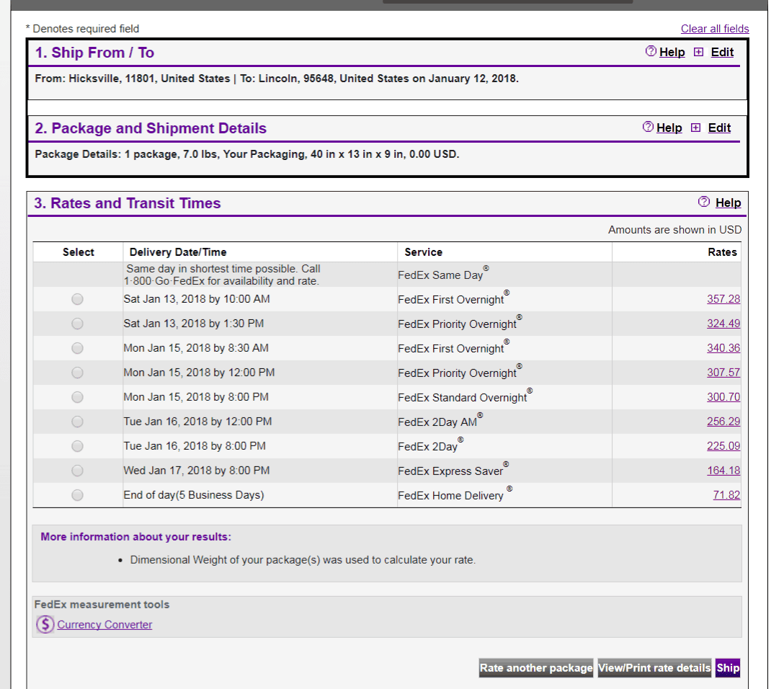Click the help question icon in Ship From / To

(651, 51)
